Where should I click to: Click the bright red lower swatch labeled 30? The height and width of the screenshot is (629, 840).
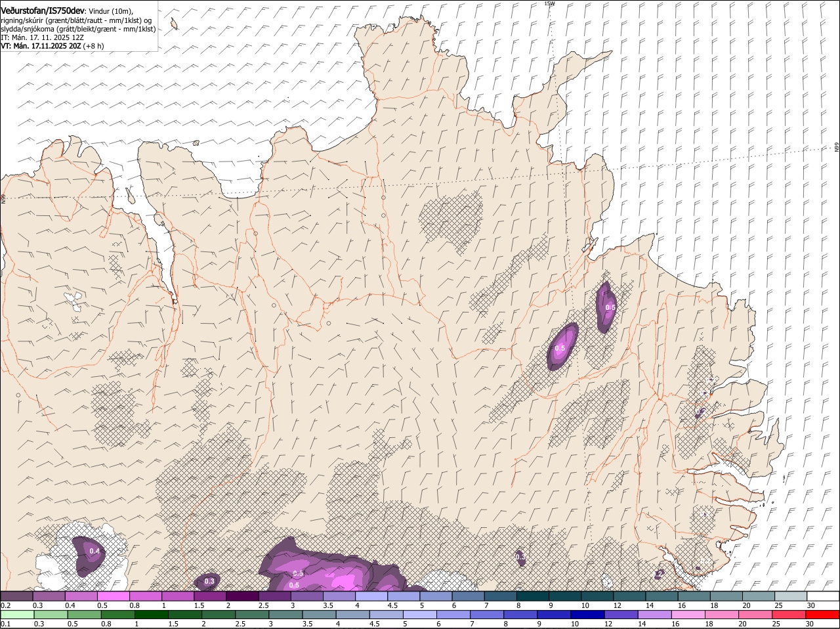click(822, 615)
